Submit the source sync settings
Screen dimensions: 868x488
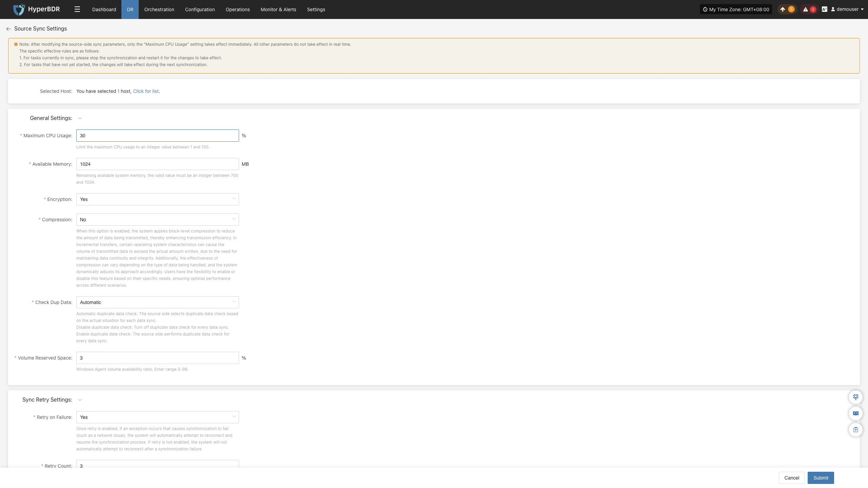click(x=821, y=478)
